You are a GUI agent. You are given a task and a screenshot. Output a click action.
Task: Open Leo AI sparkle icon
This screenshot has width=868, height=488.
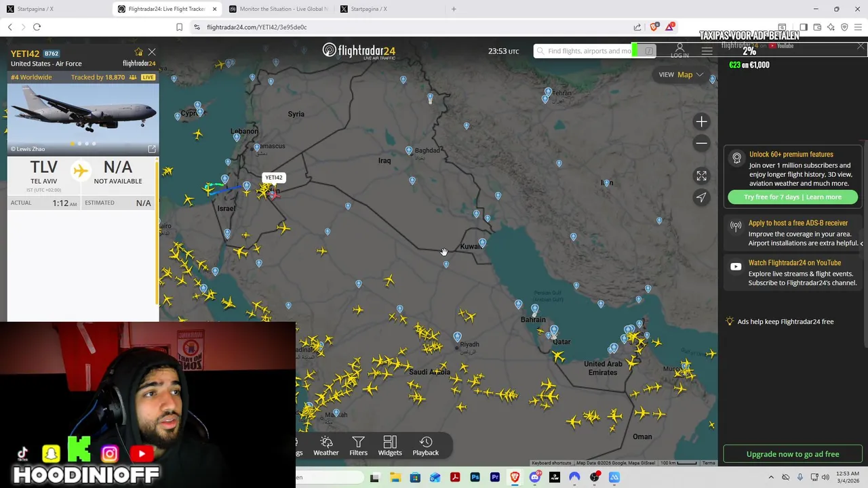[x=831, y=27]
